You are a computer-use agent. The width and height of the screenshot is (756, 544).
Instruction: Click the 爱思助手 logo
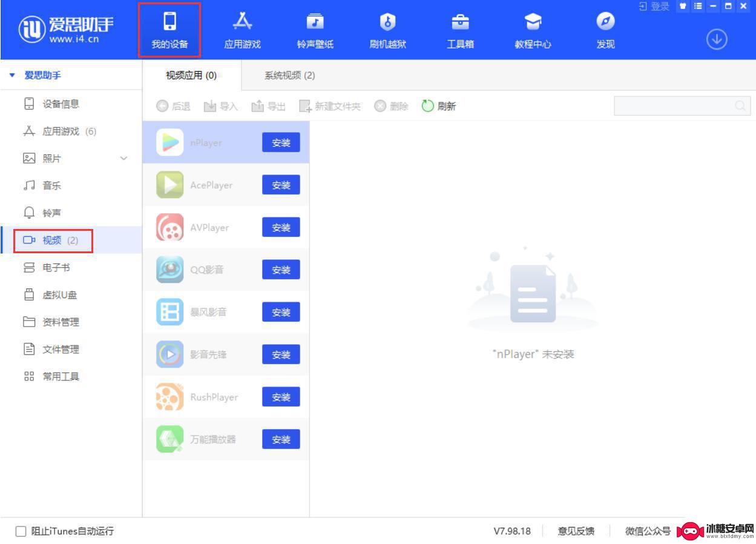click(x=67, y=29)
